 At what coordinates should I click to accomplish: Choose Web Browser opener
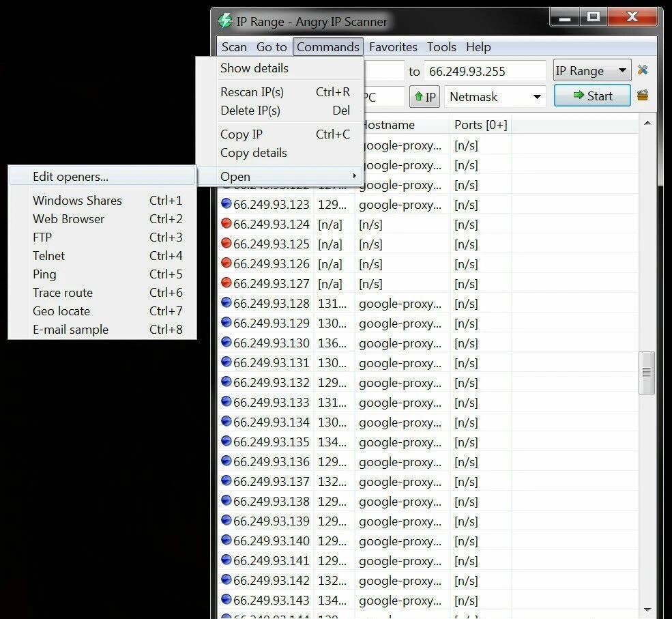pos(102,218)
